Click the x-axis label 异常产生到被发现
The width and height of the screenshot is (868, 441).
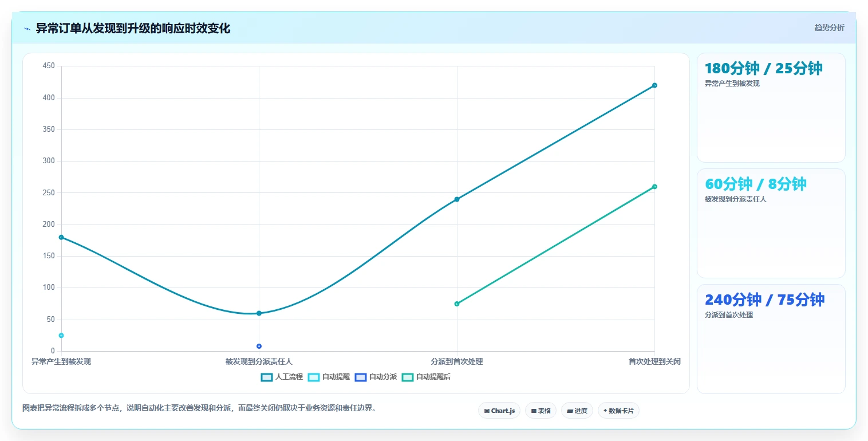tap(61, 361)
